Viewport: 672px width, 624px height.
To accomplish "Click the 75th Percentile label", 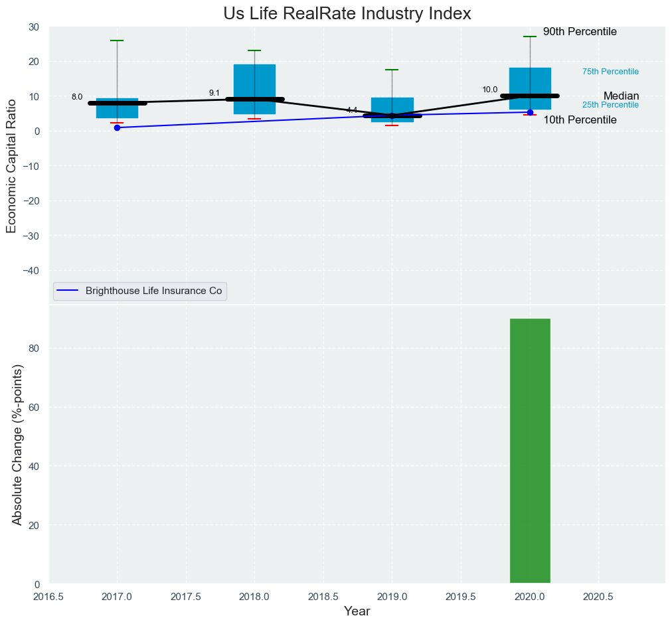I will click(x=610, y=72).
